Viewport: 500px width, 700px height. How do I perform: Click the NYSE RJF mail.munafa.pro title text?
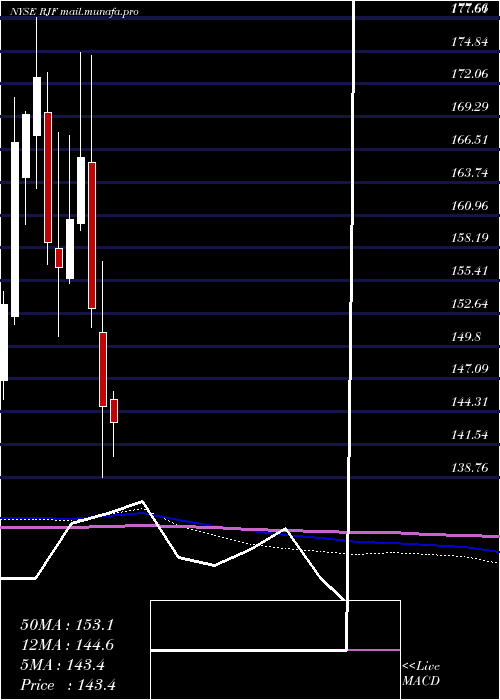coord(74,11)
